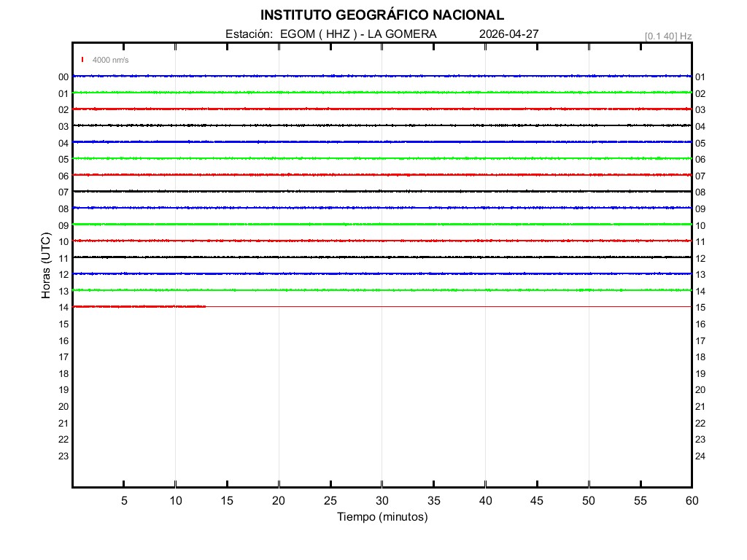Image resolution: width=747 pixels, height=560 pixels.
Task: Click hour label 18 on the left axis
Action: tap(63, 373)
